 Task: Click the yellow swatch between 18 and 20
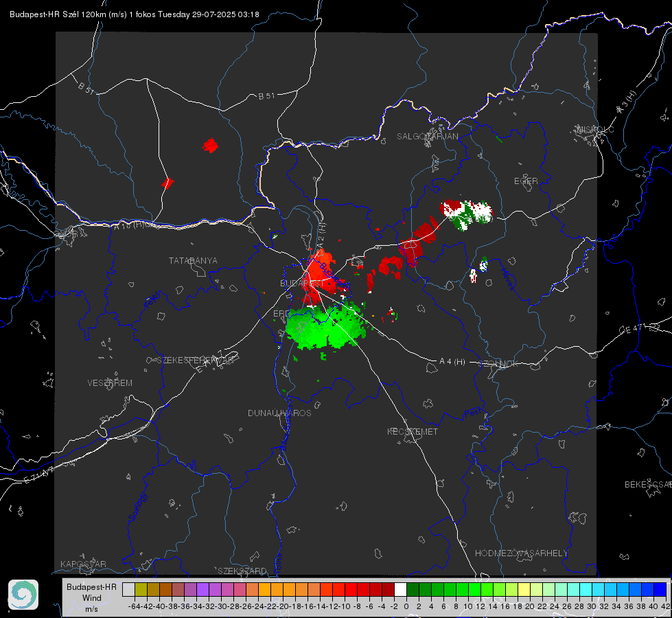pyautogui.click(x=524, y=590)
